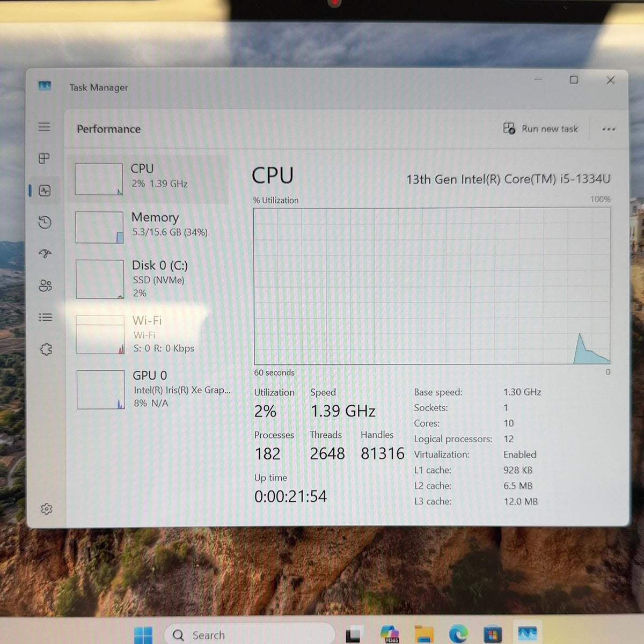This screenshot has width=644, height=644.
Task: Go to the Processes page icon
Action: (45, 158)
